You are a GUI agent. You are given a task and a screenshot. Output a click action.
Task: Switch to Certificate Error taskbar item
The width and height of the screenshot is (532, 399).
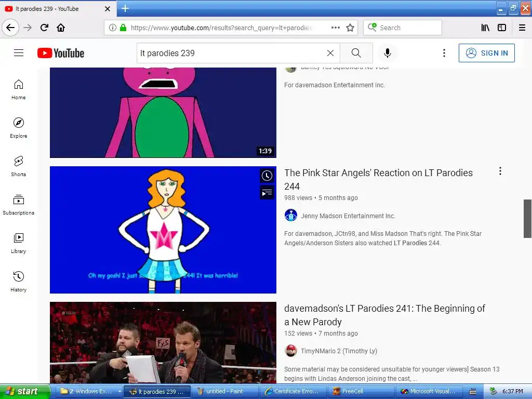(x=292, y=392)
